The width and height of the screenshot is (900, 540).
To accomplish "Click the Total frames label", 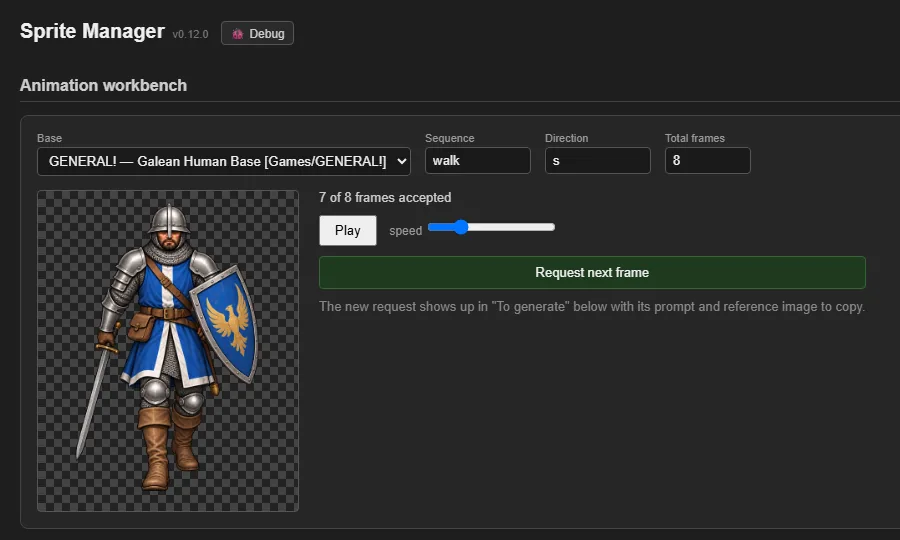I will coord(695,138).
